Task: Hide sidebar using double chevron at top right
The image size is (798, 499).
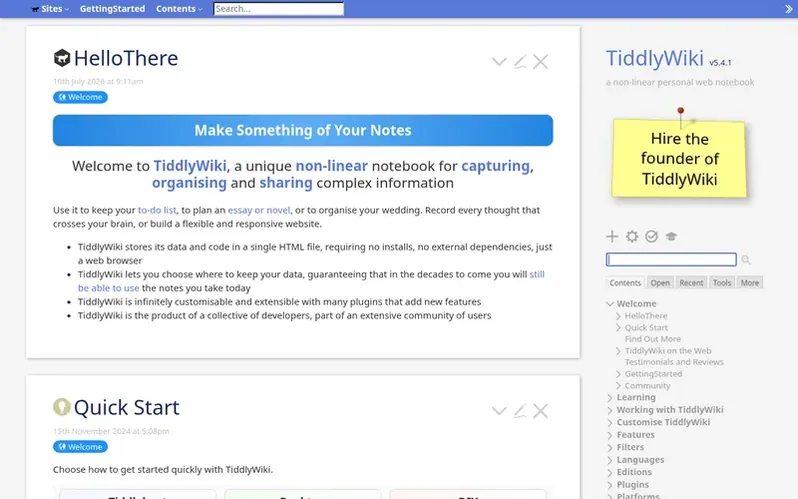Action: click(788, 9)
